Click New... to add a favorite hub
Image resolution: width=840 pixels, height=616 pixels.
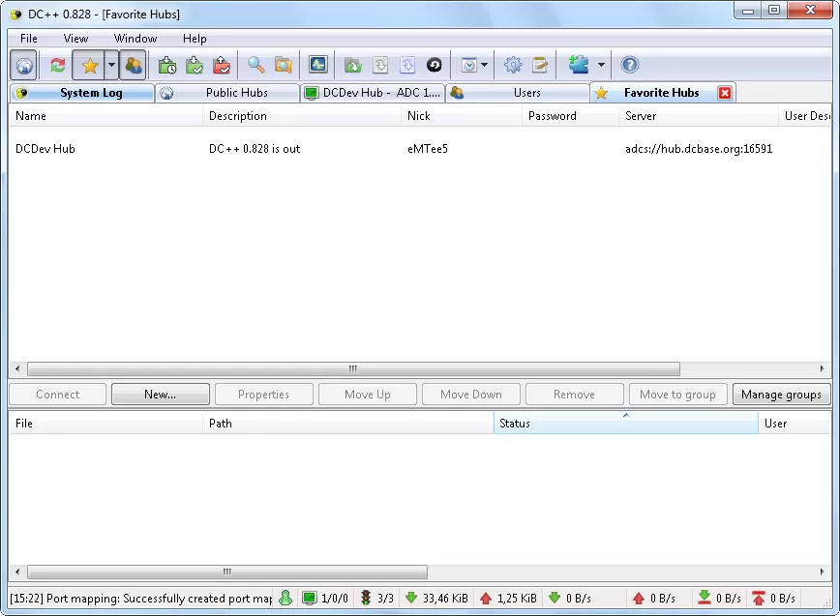point(160,395)
